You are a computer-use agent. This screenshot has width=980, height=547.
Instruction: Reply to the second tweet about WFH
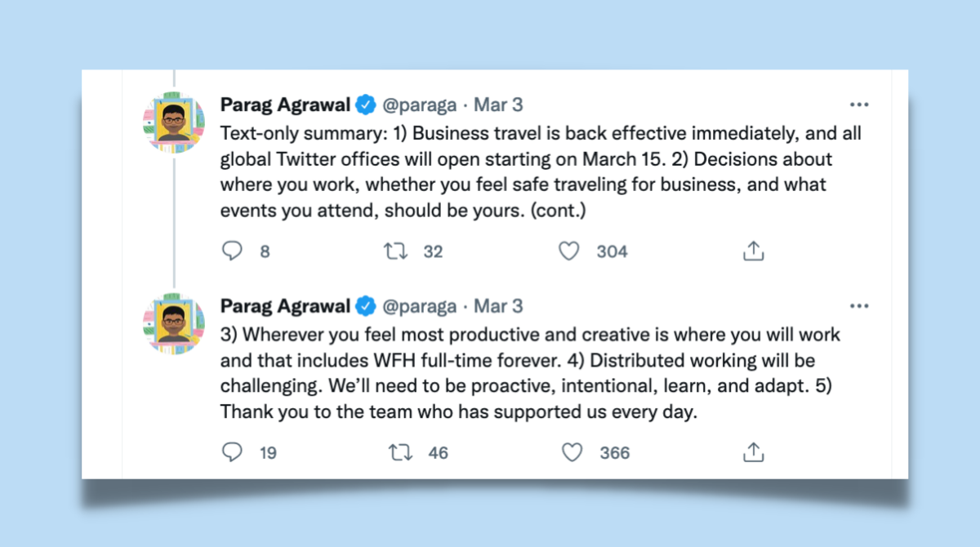pyautogui.click(x=233, y=451)
